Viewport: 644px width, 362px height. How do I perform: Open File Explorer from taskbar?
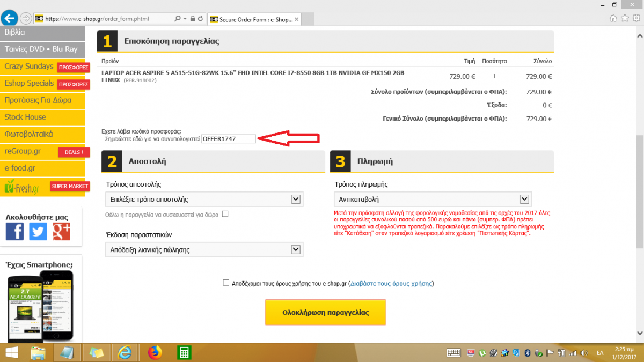[38, 352]
